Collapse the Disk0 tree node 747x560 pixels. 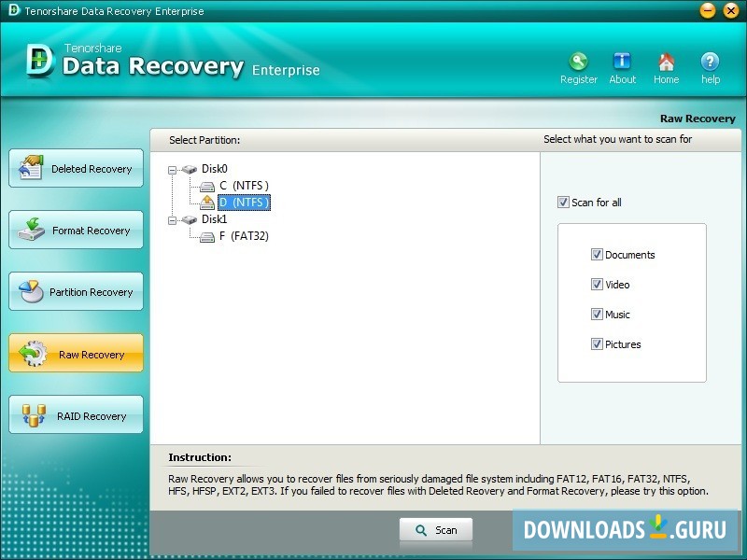172,170
